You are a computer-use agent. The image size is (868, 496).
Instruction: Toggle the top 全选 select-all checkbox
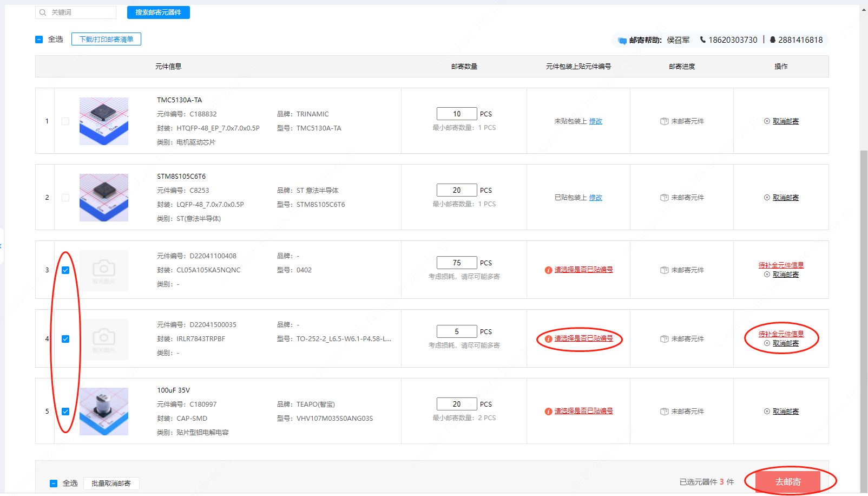point(39,40)
